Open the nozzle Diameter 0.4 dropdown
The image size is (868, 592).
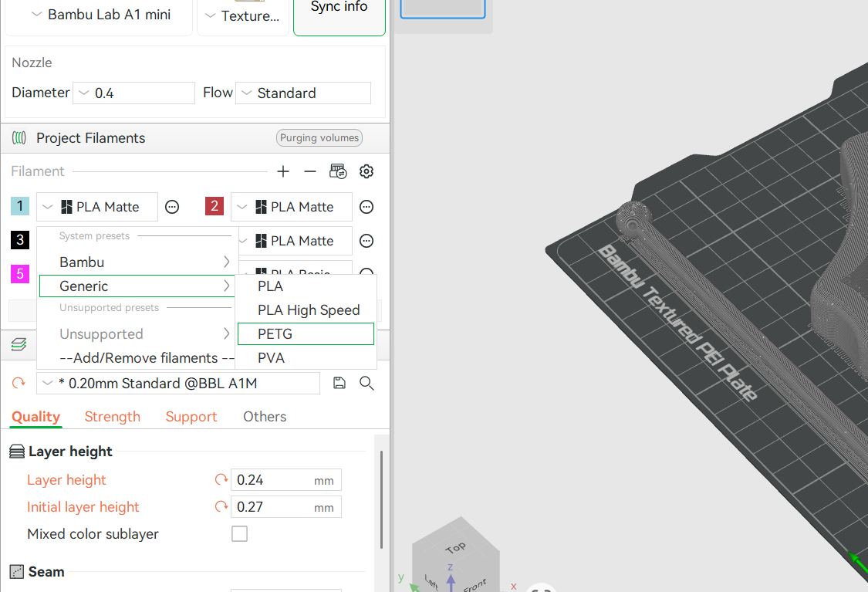(134, 93)
